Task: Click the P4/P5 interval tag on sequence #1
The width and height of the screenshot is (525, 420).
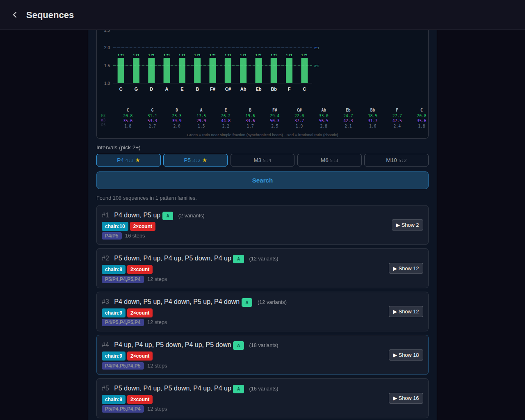Action: click(x=112, y=235)
